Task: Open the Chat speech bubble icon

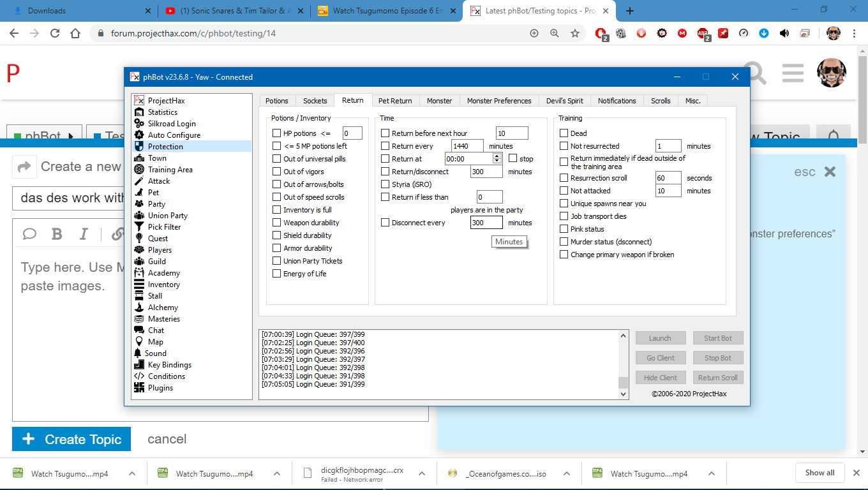Action: pos(138,330)
